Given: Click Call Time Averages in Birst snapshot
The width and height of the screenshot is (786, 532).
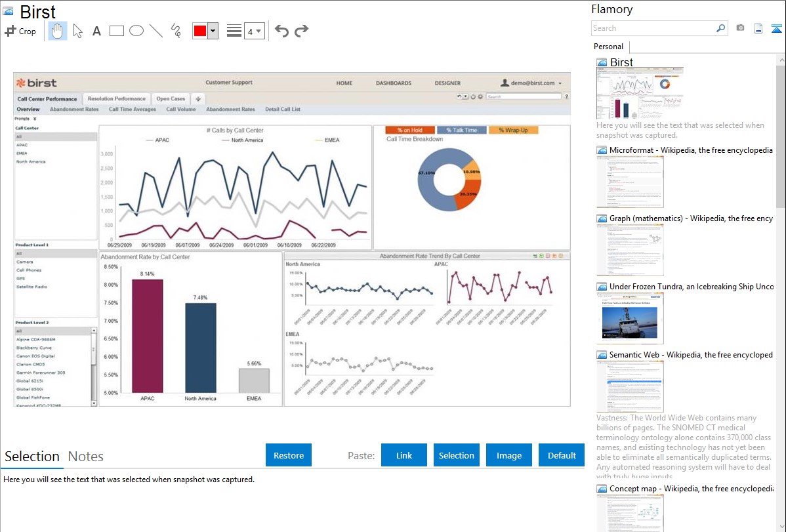Looking at the screenshot, I should 133,110.
